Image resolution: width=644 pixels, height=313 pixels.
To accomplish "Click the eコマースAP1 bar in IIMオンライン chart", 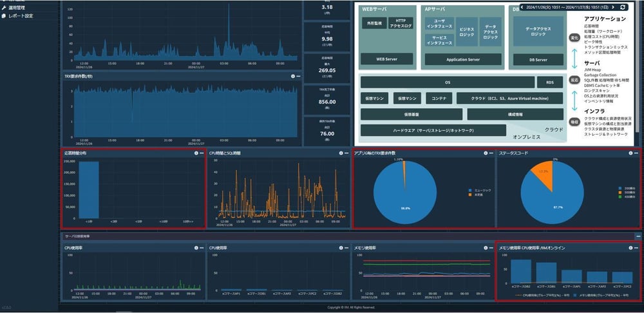I will (x=572, y=276).
